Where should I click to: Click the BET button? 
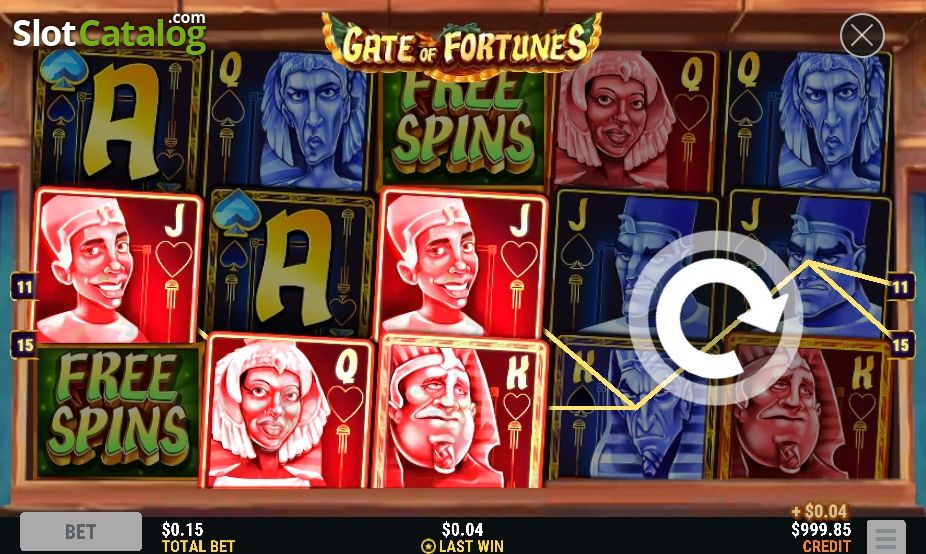pos(81,532)
